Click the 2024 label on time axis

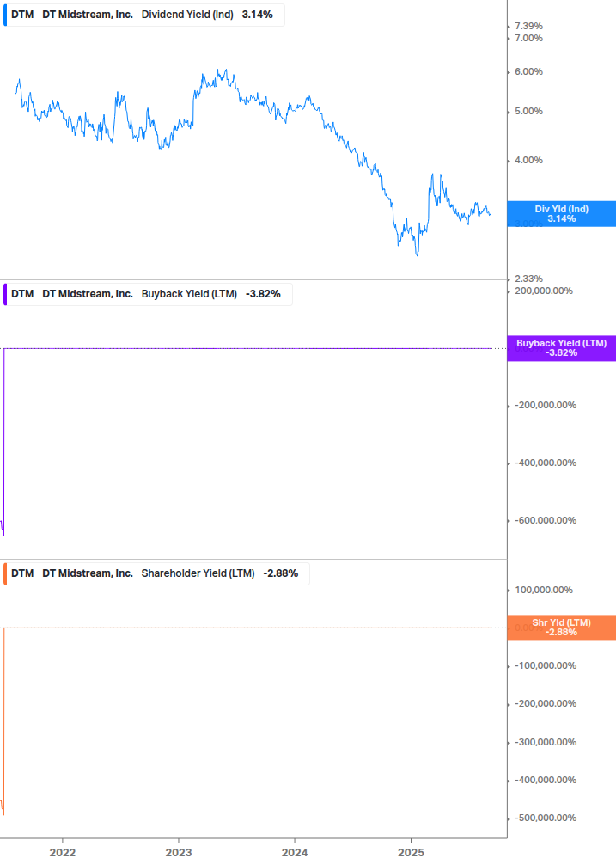click(295, 853)
